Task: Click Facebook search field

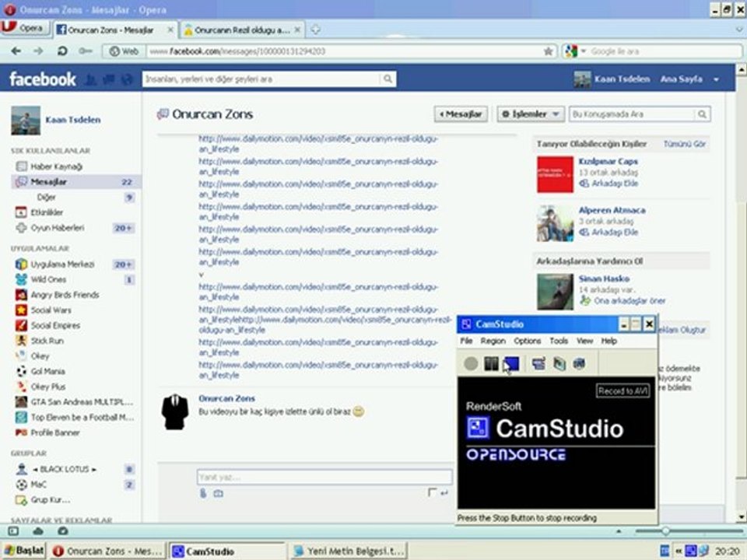Action: click(262, 79)
